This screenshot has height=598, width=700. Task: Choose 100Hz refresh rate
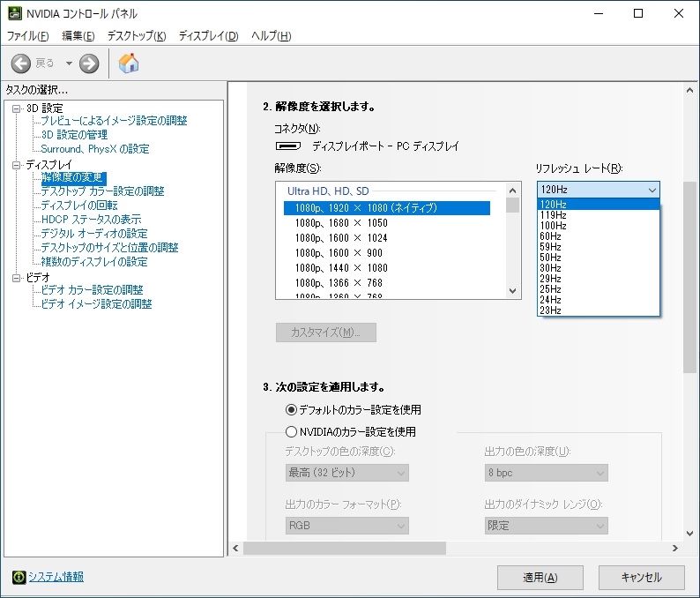pos(599,226)
